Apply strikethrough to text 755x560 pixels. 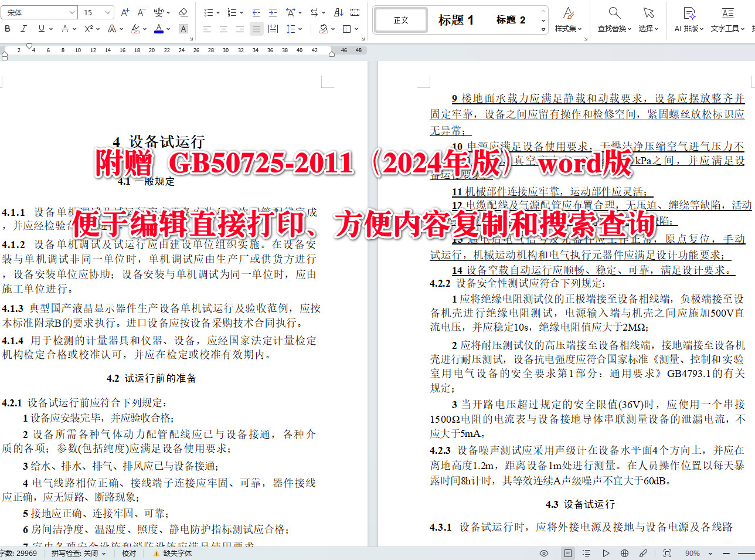[x=64, y=29]
